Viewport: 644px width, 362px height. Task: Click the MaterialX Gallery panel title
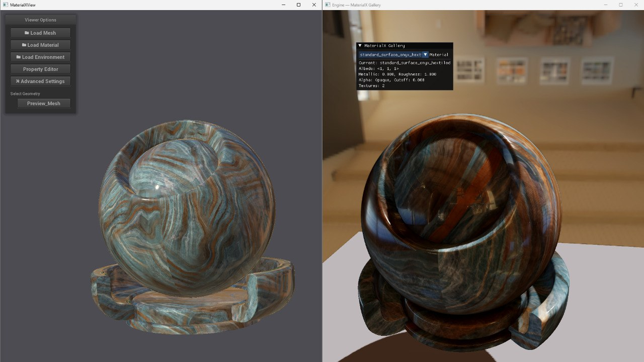click(384, 46)
